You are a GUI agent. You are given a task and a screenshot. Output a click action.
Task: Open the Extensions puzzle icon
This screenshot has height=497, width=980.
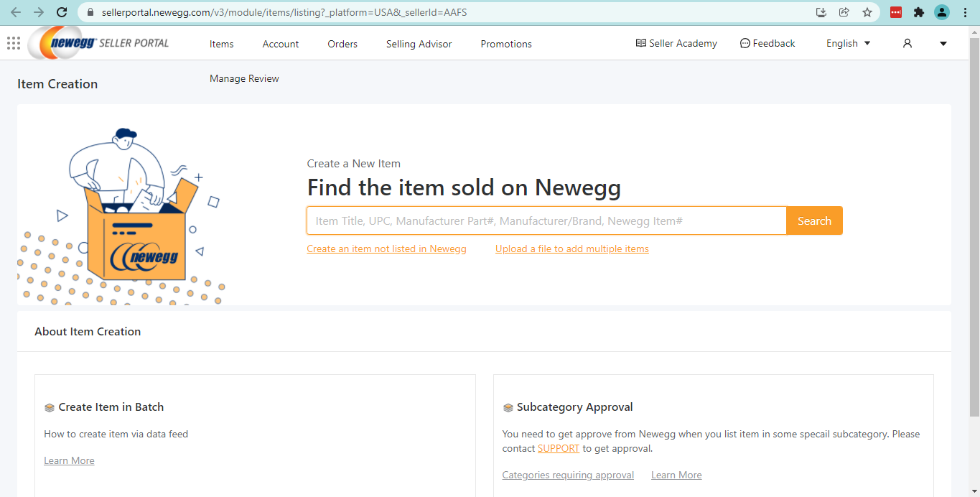pyautogui.click(x=919, y=12)
